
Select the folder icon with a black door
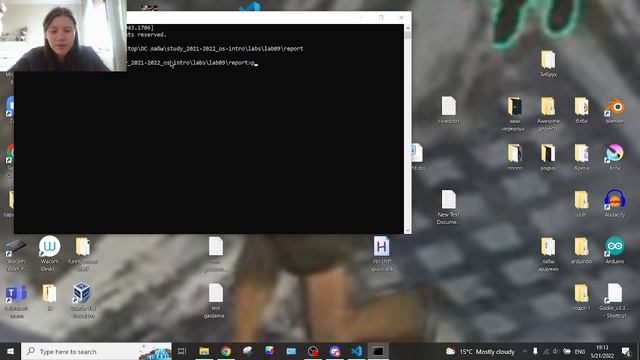tap(515, 114)
